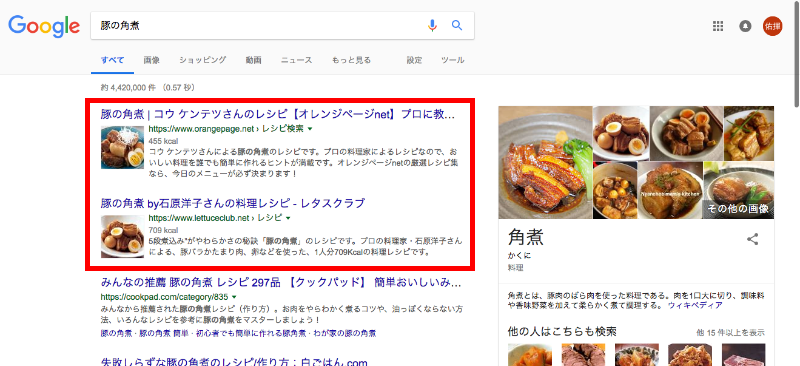The image size is (800, 366).
Task: Click the 455 kcal text
Action: (163, 140)
